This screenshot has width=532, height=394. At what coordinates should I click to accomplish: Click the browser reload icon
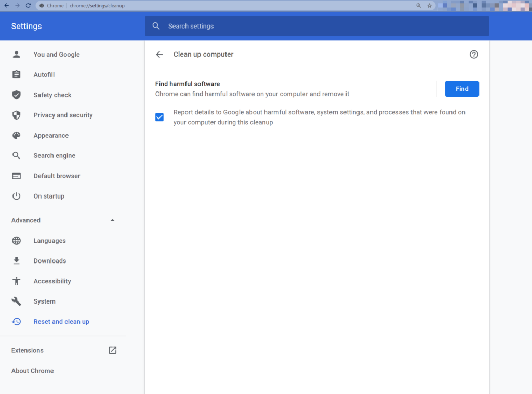(x=28, y=5)
